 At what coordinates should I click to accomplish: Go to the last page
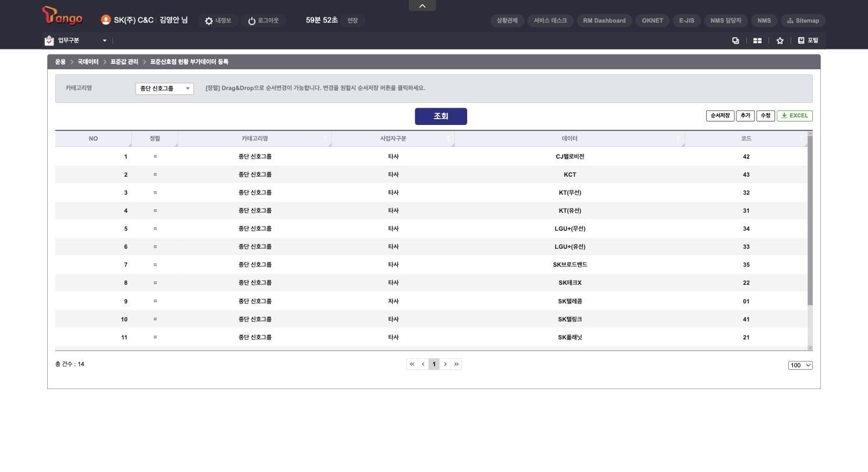point(456,364)
